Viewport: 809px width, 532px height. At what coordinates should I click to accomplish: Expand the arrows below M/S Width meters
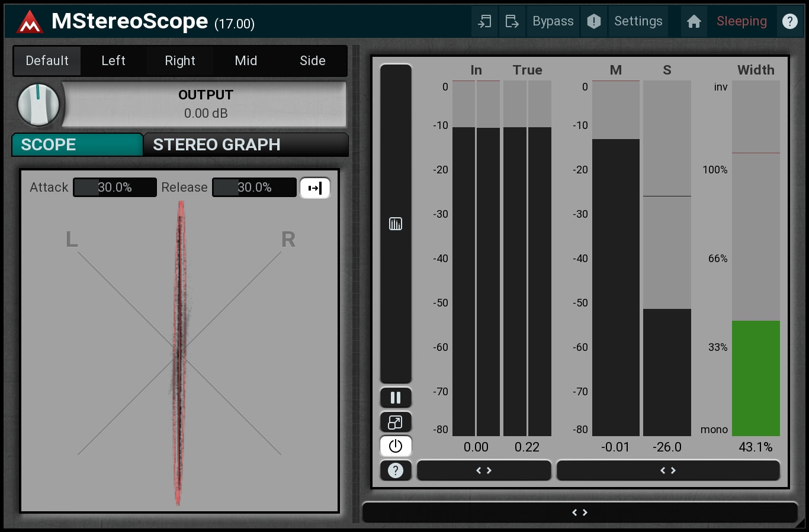(668, 470)
